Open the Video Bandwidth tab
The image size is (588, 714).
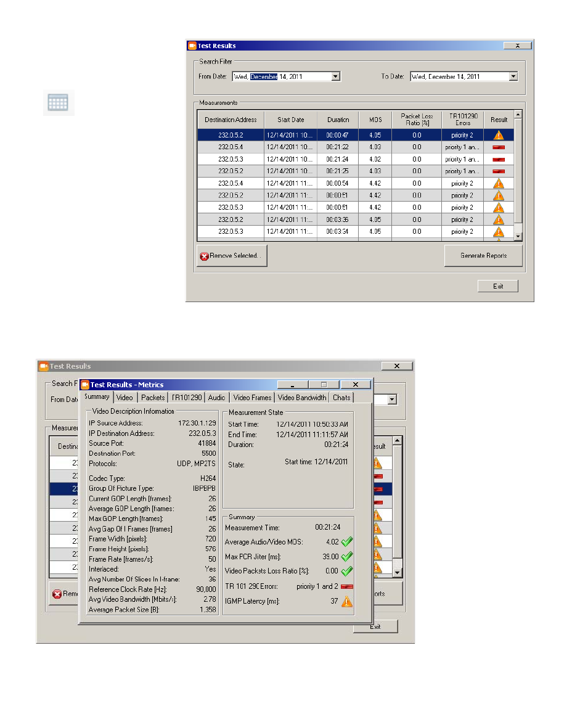point(302,398)
